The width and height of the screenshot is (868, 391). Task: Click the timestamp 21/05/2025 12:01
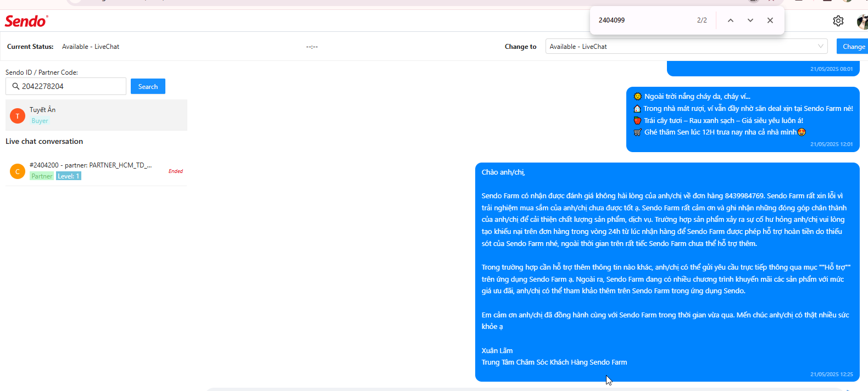tap(831, 144)
